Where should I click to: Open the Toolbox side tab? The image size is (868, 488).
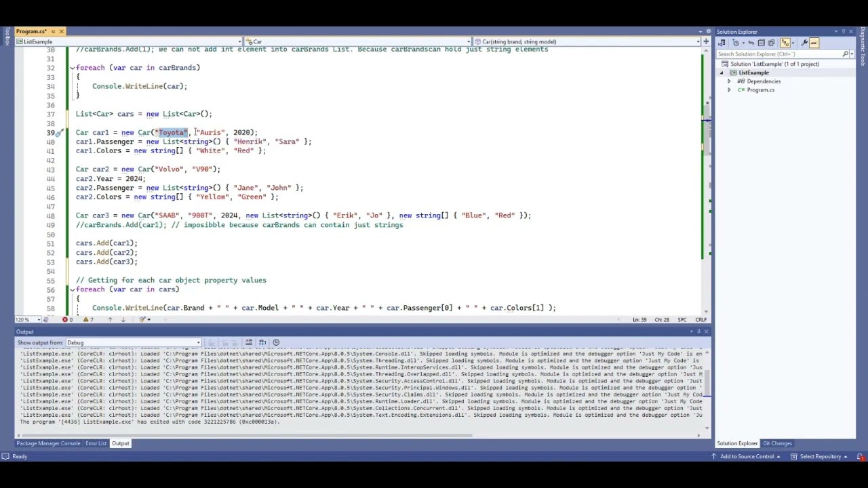click(6, 37)
